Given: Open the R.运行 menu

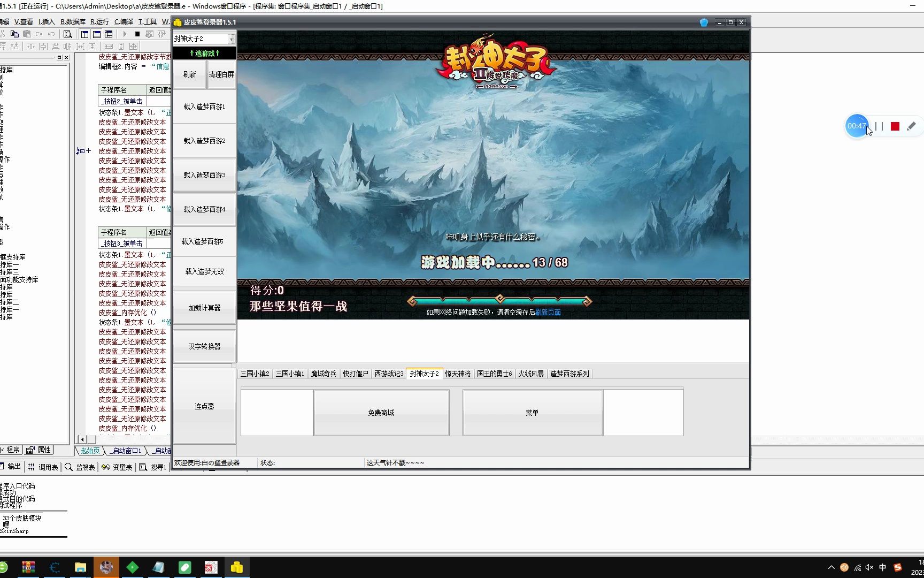Looking at the screenshot, I should (x=99, y=22).
